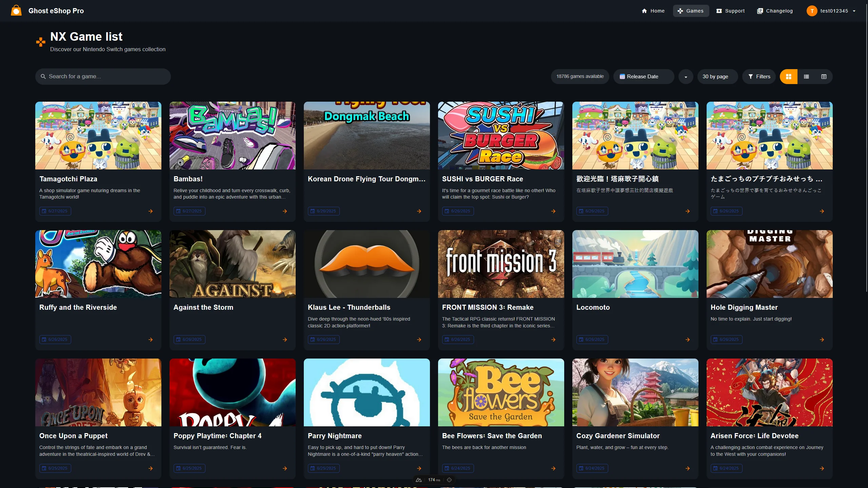868x488 pixels.
Task: Open the Release Date sort dropdown
Action: coord(644,76)
